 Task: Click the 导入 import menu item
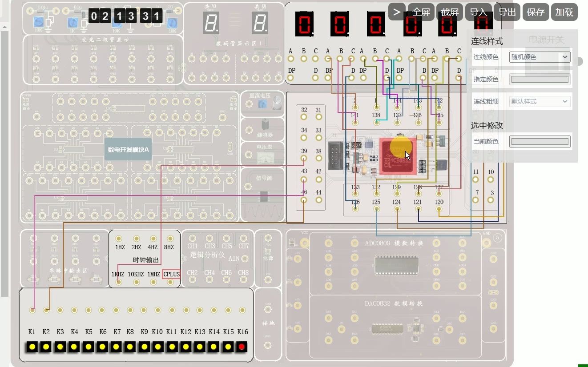coord(478,12)
